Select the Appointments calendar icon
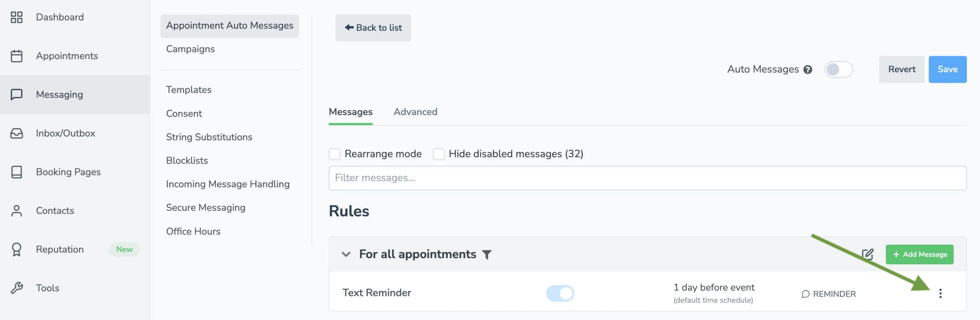 click(17, 56)
